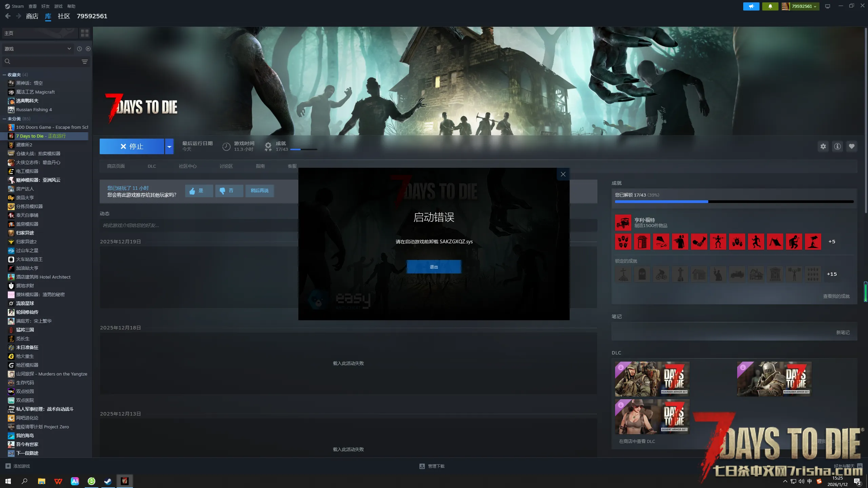Open the 好友 menu in menu bar
The width and height of the screenshot is (868, 488).
tap(45, 6)
